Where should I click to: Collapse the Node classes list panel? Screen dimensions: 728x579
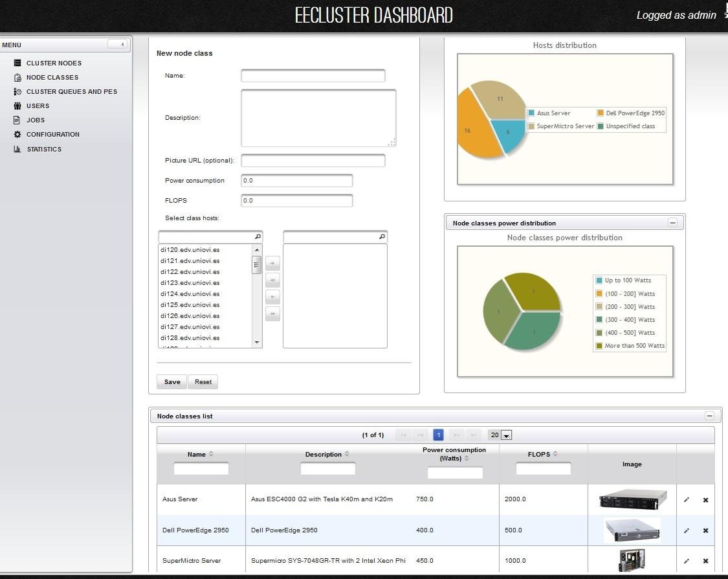[x=709, y=415]
